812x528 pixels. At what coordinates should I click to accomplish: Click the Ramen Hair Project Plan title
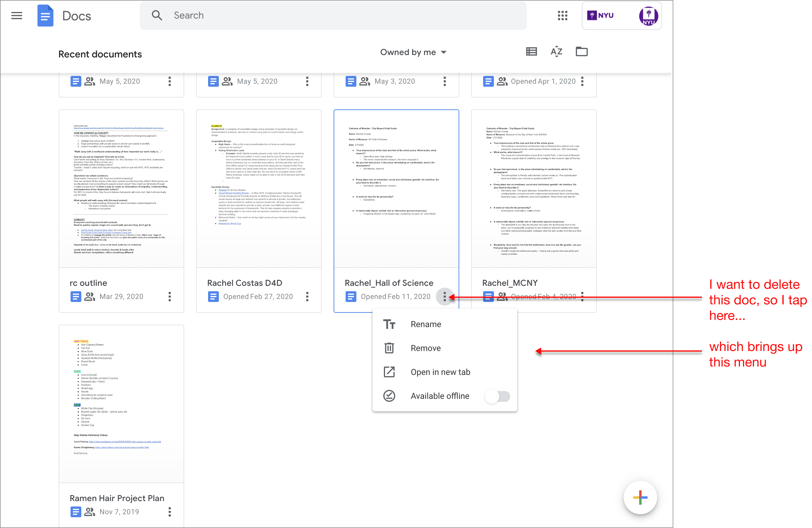[117, 498]
